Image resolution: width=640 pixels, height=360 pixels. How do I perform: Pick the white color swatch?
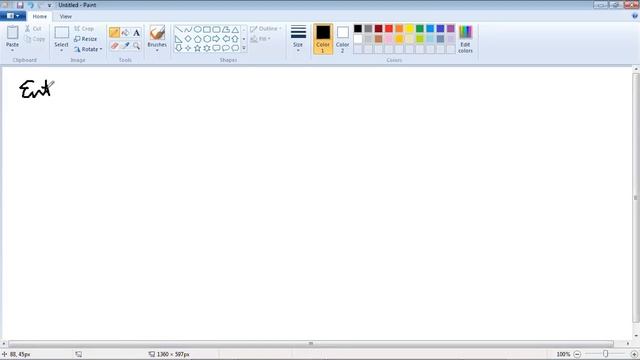[x=358, y=39]
